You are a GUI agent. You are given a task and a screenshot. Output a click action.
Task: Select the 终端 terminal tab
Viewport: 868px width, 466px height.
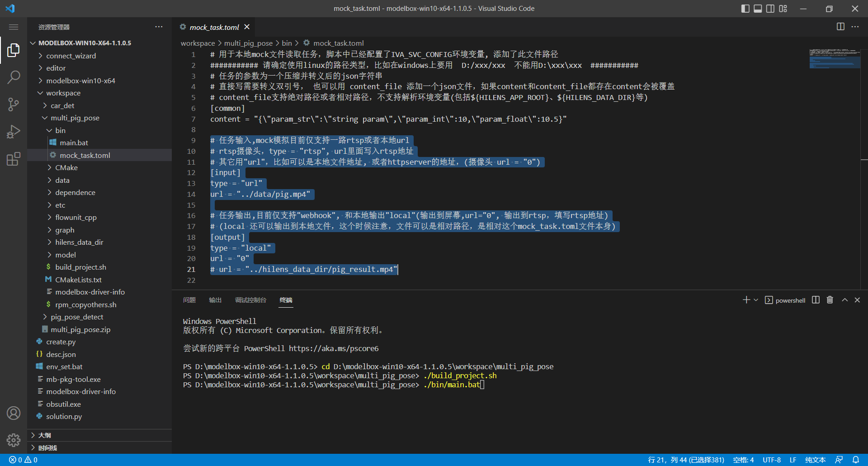coord(286,300)
